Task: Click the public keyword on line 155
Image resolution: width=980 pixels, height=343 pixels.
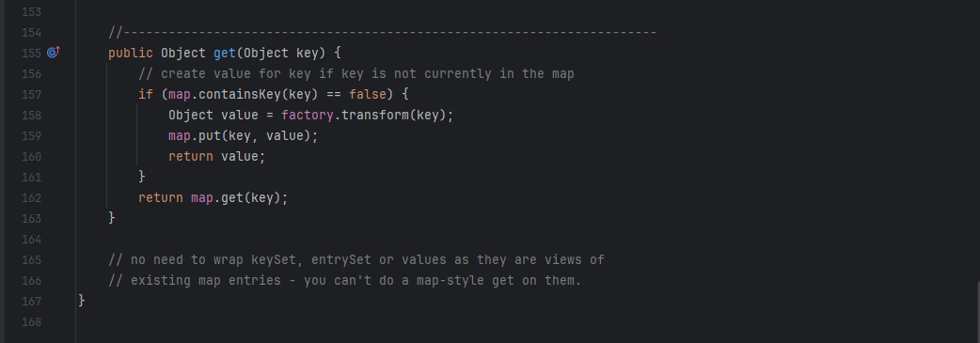Action: (x=131, y=54)
